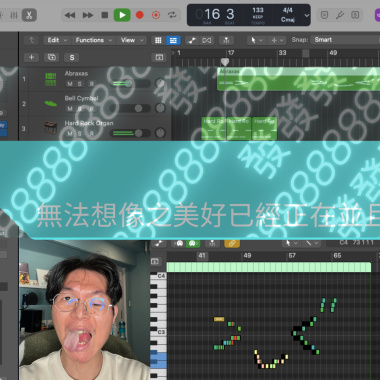Record-enable the Abraxas track
The image size is (380, 380).
point(92,84)
